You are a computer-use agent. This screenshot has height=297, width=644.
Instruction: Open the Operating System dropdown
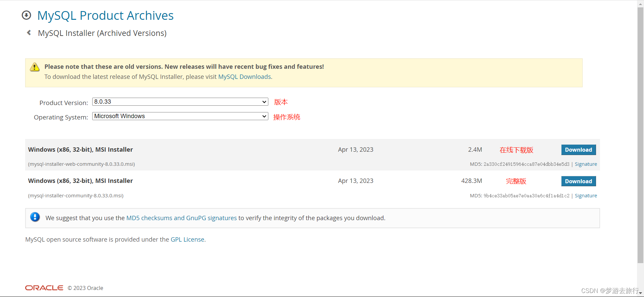(x=180, y=116)
